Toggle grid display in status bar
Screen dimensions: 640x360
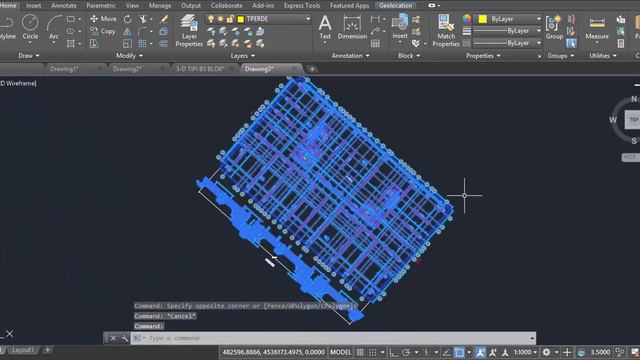pyautogui.click(x=360, y=352)
